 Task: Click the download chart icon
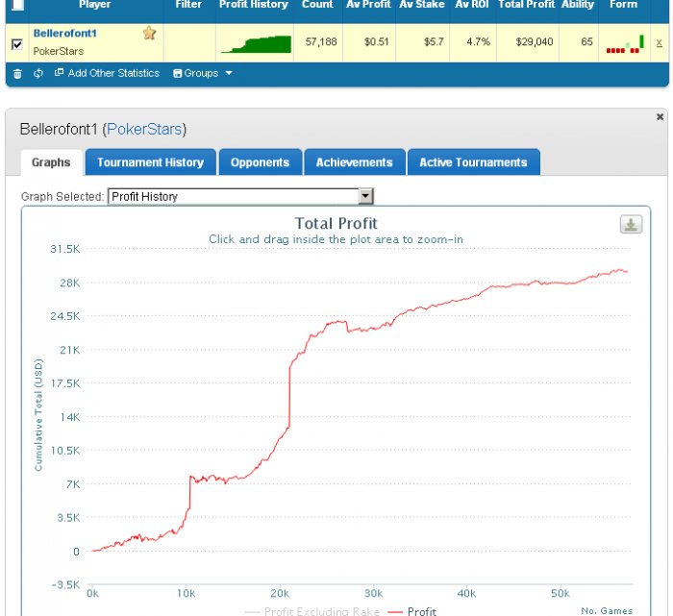[631, 224]
